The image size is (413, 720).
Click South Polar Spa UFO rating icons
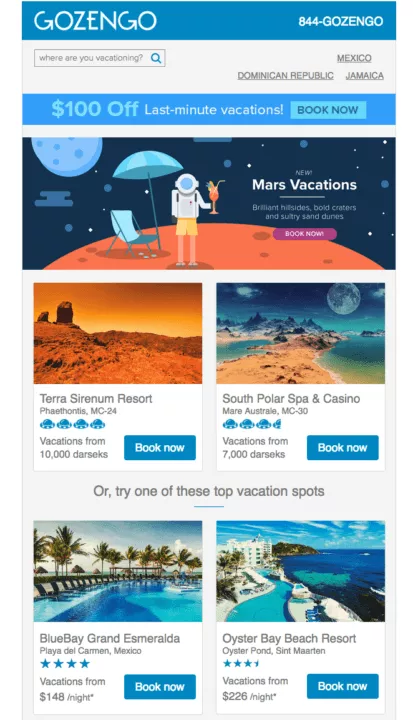click(252, 424)
